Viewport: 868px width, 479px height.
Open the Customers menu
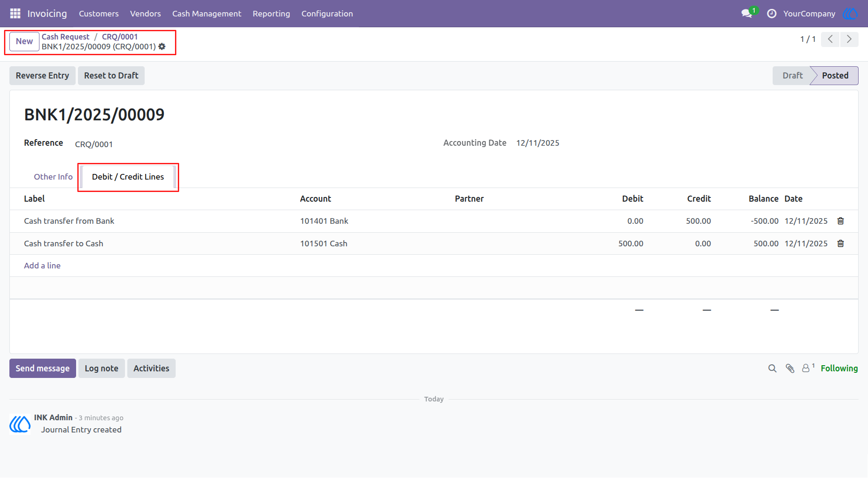point(99,14)
